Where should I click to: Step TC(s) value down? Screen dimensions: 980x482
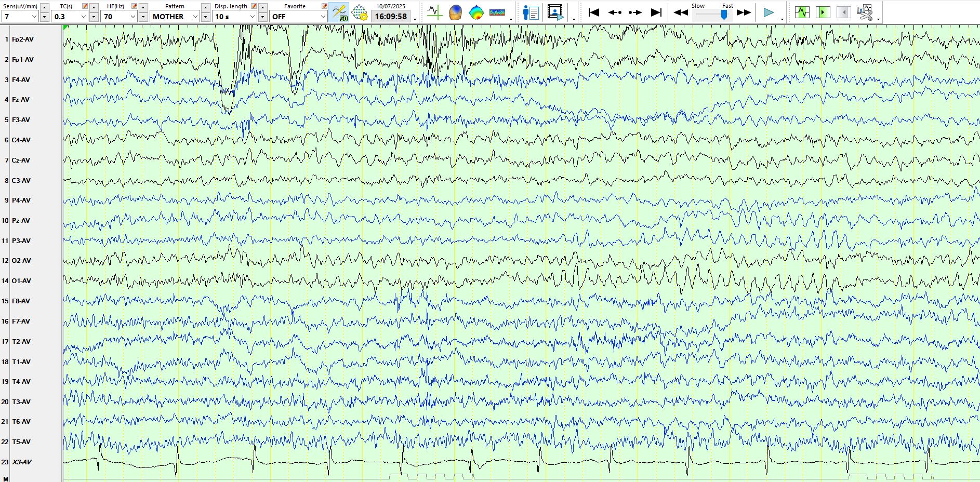[94, 17]
